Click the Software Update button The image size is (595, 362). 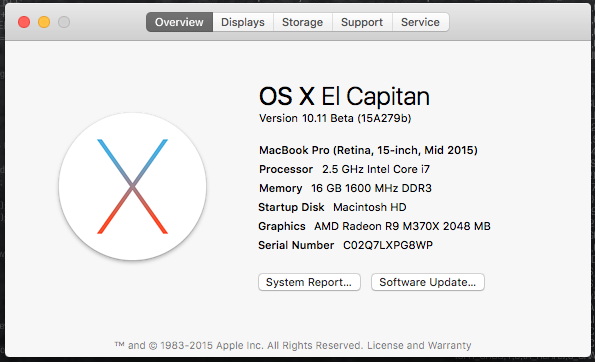pos(428,282)
